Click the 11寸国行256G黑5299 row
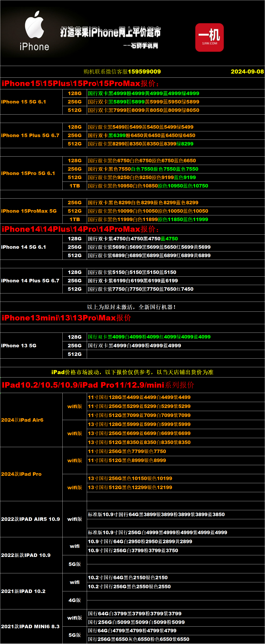Viewport: 265px width, 644px height. point(176,406)
